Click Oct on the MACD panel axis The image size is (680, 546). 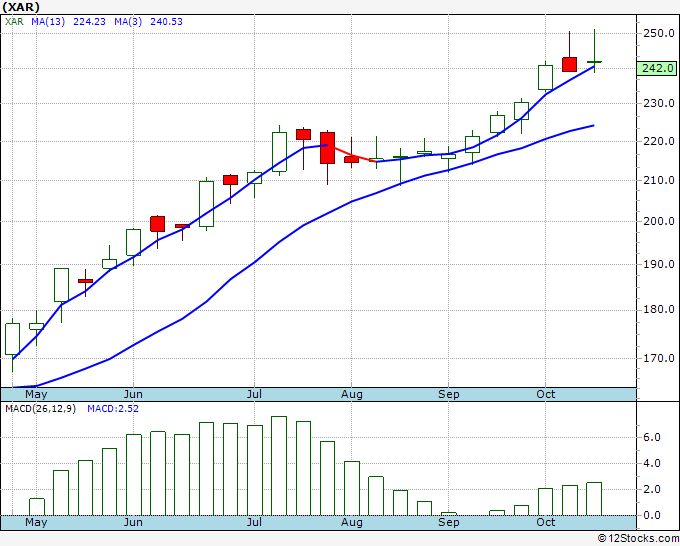546,522
